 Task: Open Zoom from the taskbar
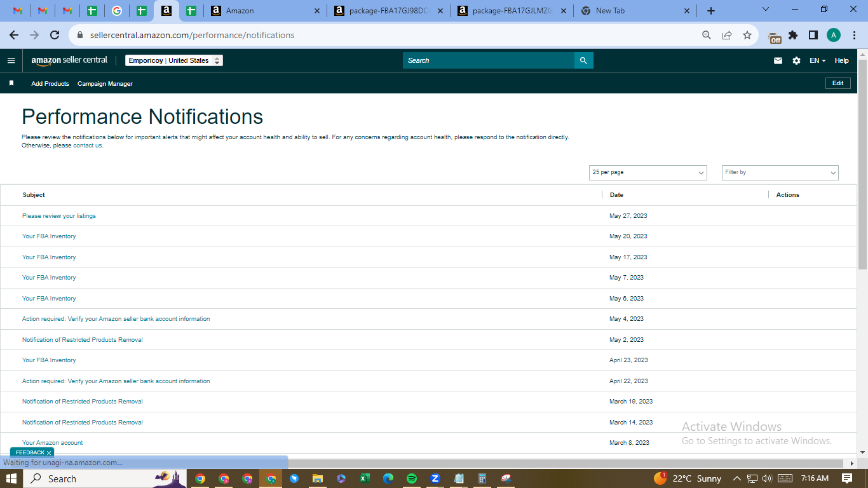[x=435, y=478]
